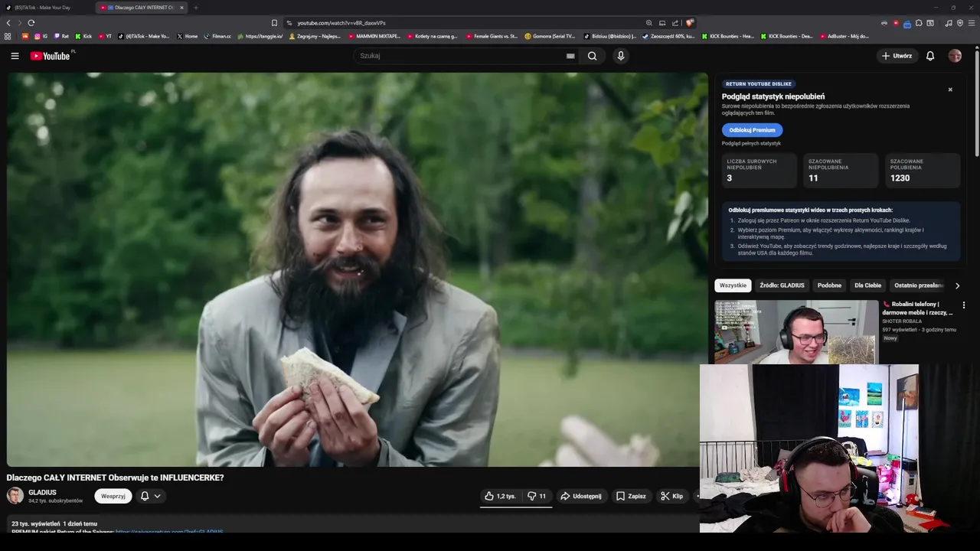Share page via address bar icon
Viewport: 980px width, 551px height.
click(675, 23)
